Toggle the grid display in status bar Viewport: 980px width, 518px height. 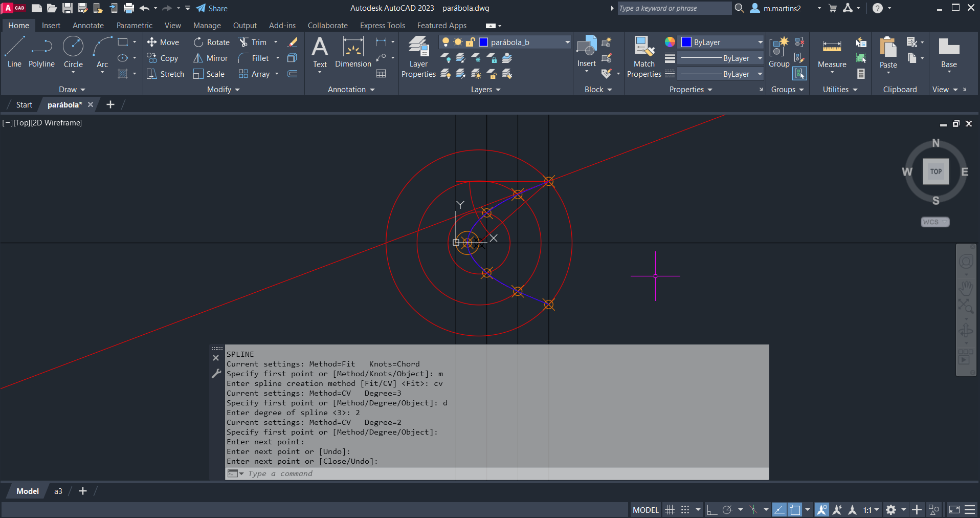[x=670, y=510]
